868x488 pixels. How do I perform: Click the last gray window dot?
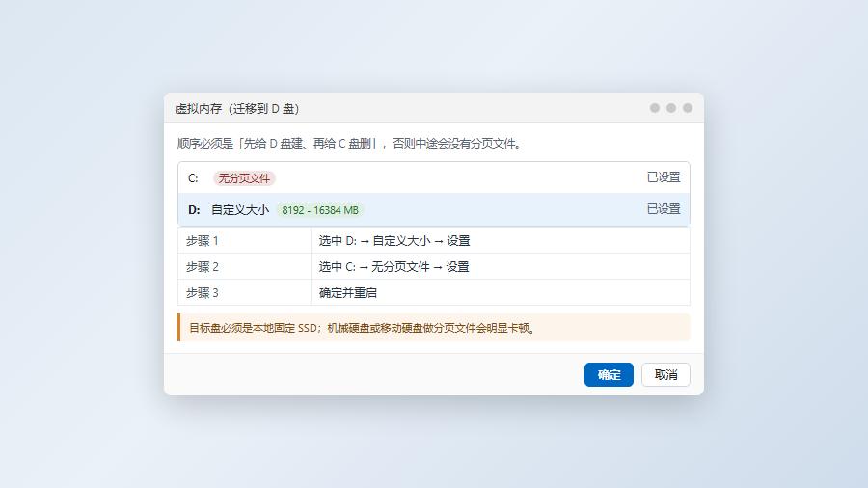point(688,108)
